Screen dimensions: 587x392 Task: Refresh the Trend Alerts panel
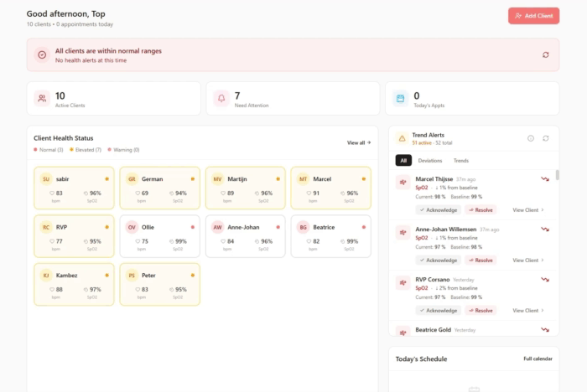pyautogui.click(x=546, y=138)
